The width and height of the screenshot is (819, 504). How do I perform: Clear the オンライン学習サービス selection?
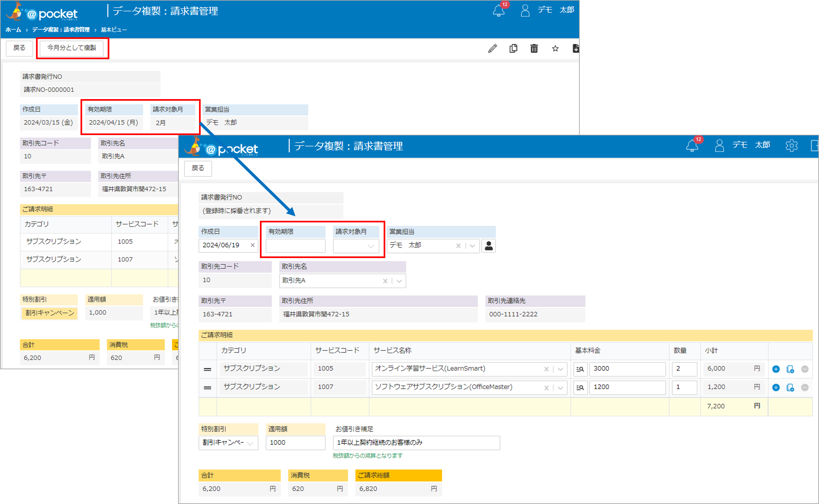pos(546,369)
